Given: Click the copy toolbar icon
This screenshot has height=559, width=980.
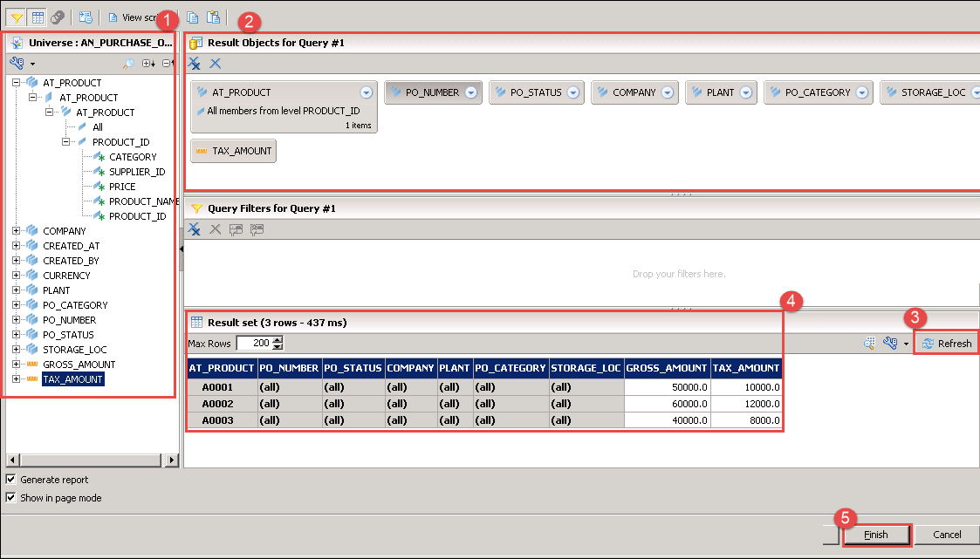Looking at the screenshot, I should point(193,17).
